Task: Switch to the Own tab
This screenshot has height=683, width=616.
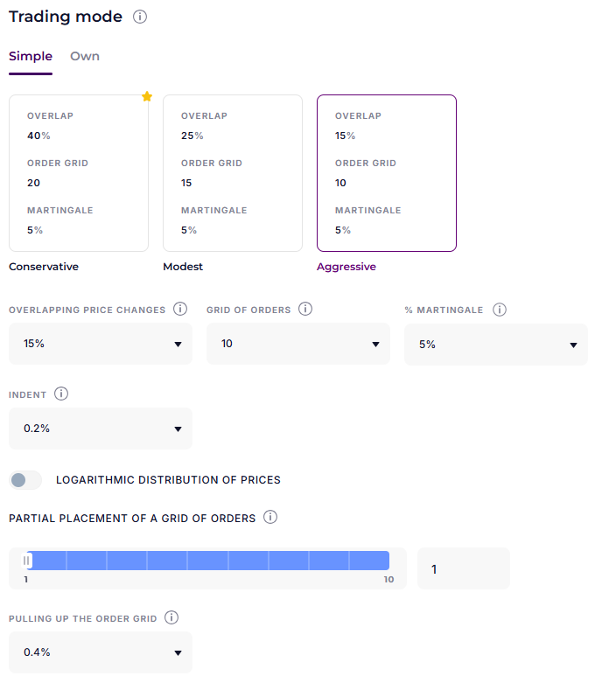Action: pos(85,57)
